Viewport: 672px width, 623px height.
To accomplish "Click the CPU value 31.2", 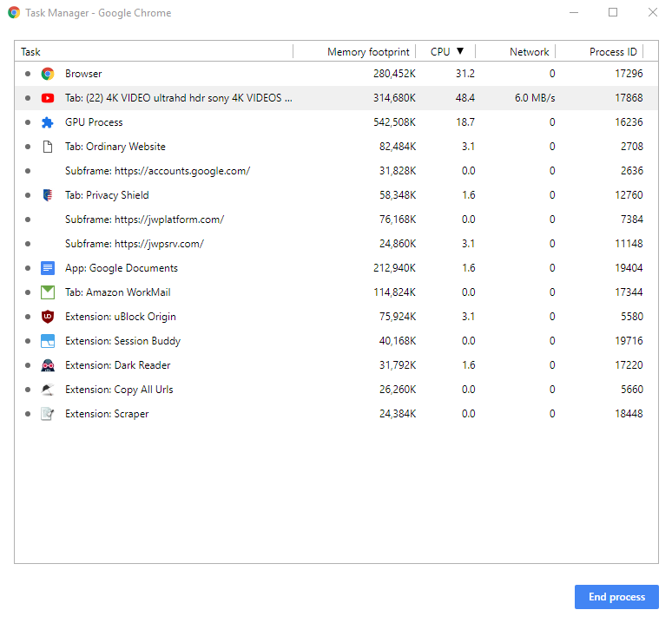I will coord(465,74).
